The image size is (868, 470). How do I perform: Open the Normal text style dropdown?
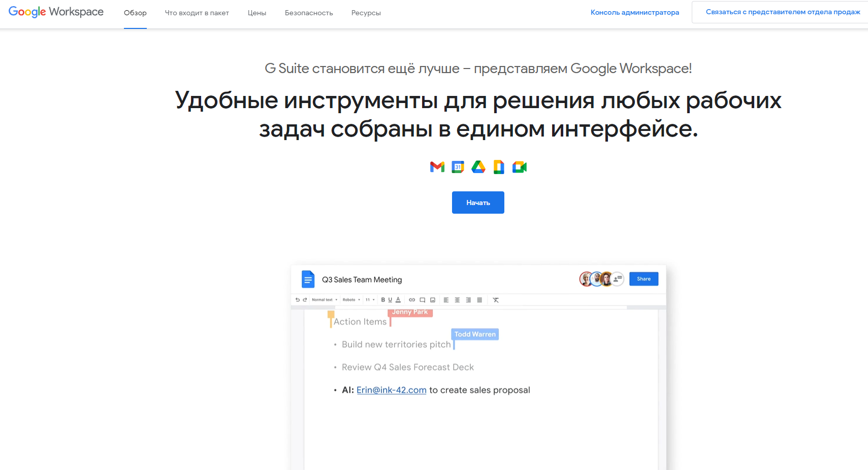(x=325, y=300)
